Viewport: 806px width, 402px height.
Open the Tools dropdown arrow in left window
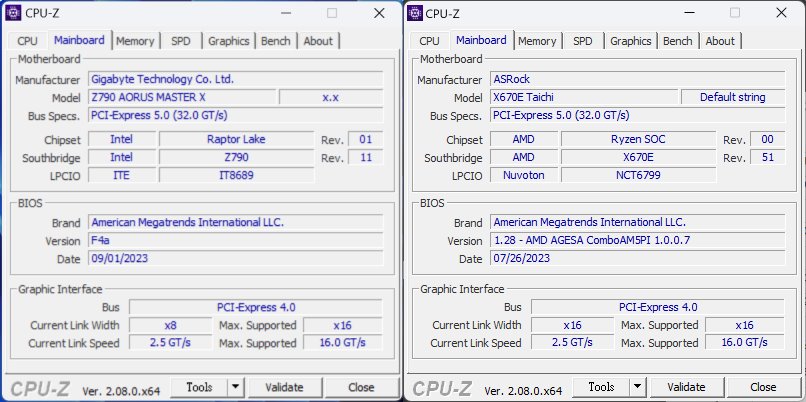tap(235, 387)
